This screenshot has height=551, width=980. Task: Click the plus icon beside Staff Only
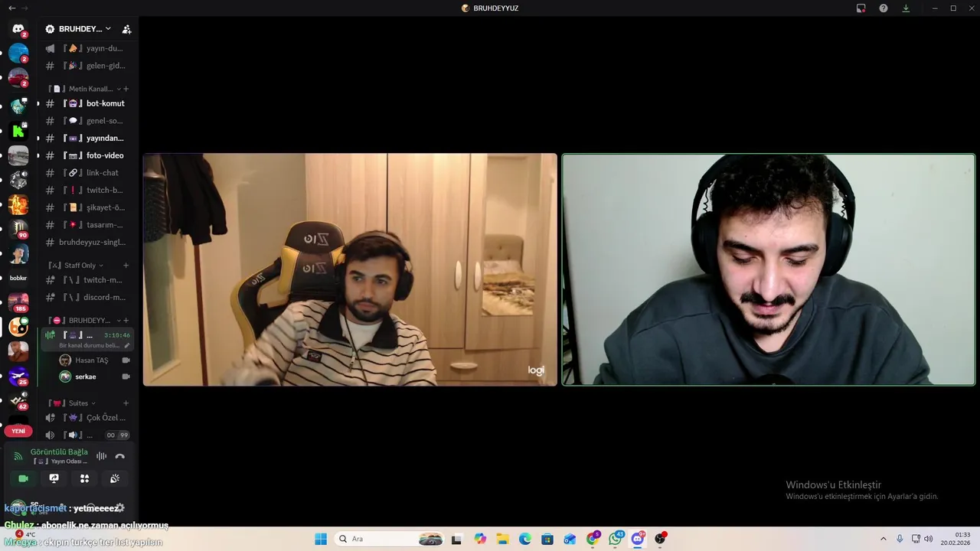(x=126, y=266)
